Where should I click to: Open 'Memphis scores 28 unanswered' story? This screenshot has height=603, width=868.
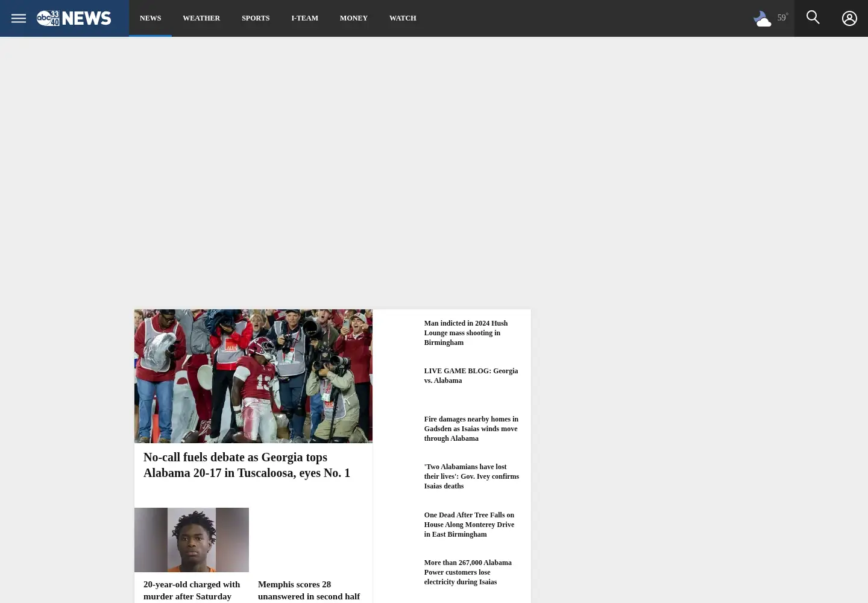(x=309, y=590)
